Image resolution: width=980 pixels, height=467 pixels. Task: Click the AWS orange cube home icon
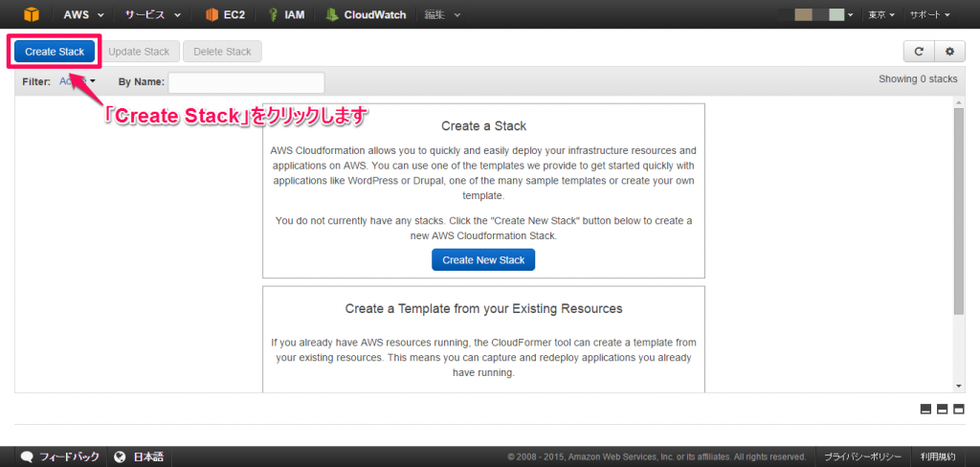pos(32,14)
